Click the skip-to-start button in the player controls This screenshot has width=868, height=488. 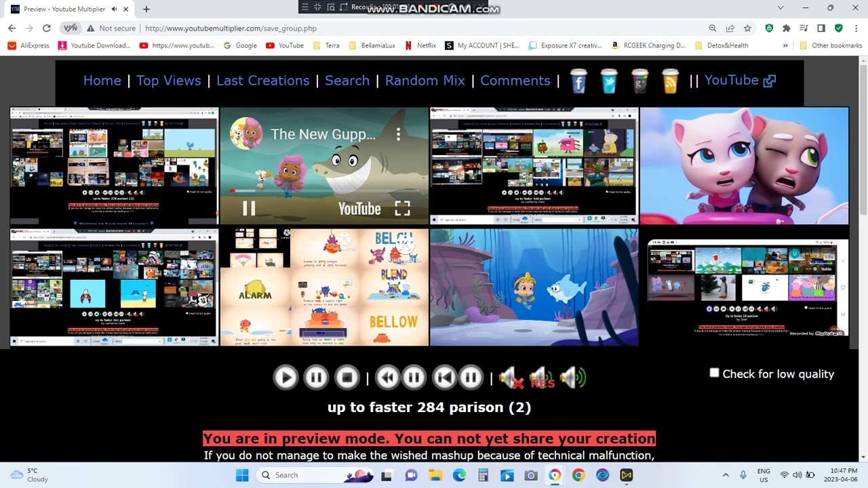coord(445,378)
